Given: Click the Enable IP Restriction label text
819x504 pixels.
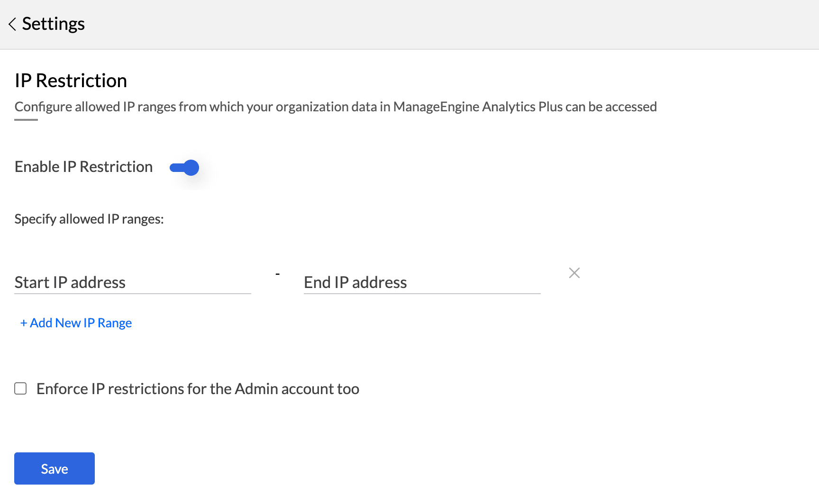Looking at the screenshot, I should 83,167.
